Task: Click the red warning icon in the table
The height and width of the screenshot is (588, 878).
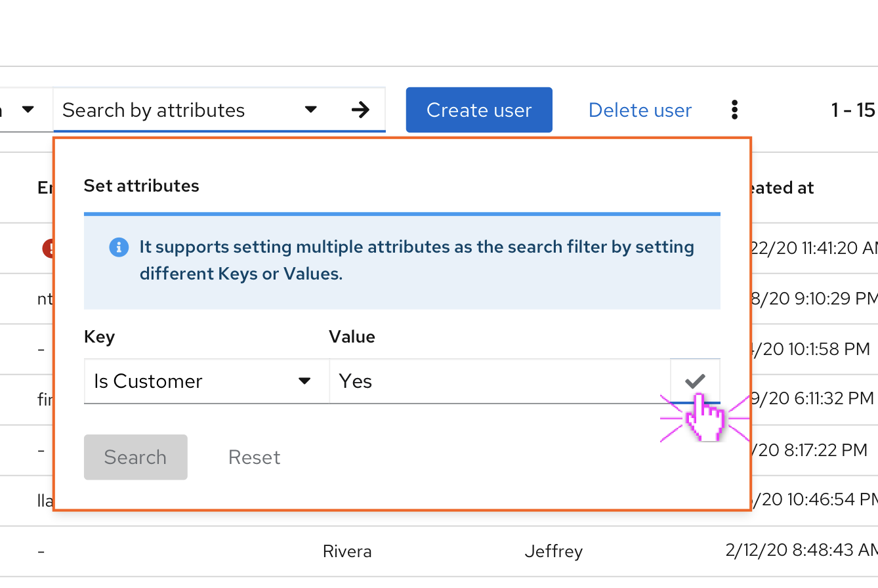Action: pyautogui.click(x=49, y=248)
